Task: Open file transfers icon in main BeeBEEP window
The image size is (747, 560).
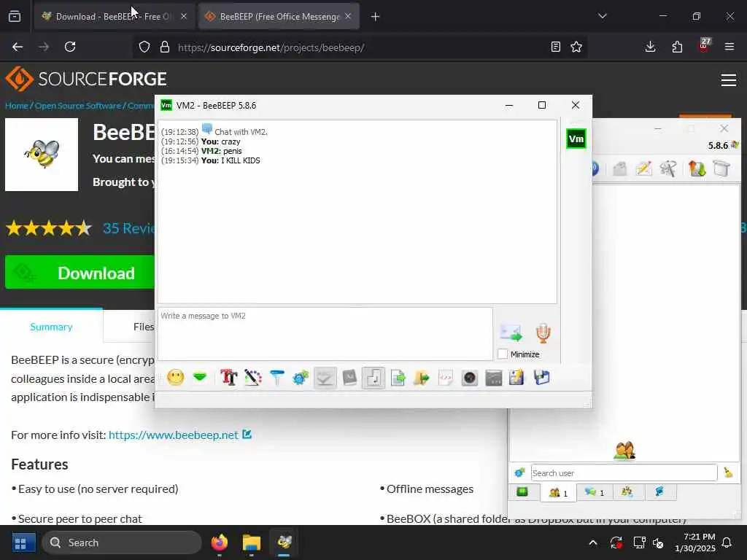Action: point(697,168)
